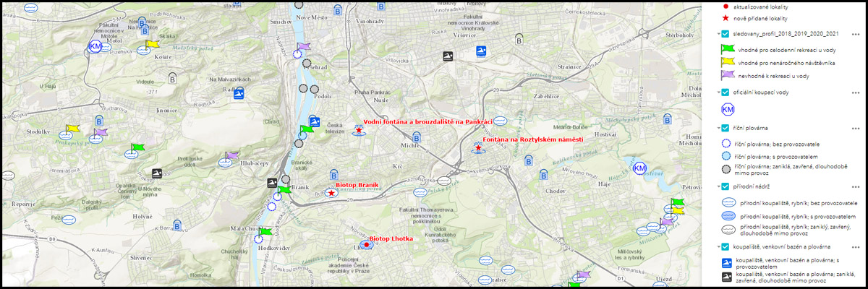Screen dimensions: 868x289
Task: Uncheck the říční plovárna layer checkbox
Action: (725, 127)
